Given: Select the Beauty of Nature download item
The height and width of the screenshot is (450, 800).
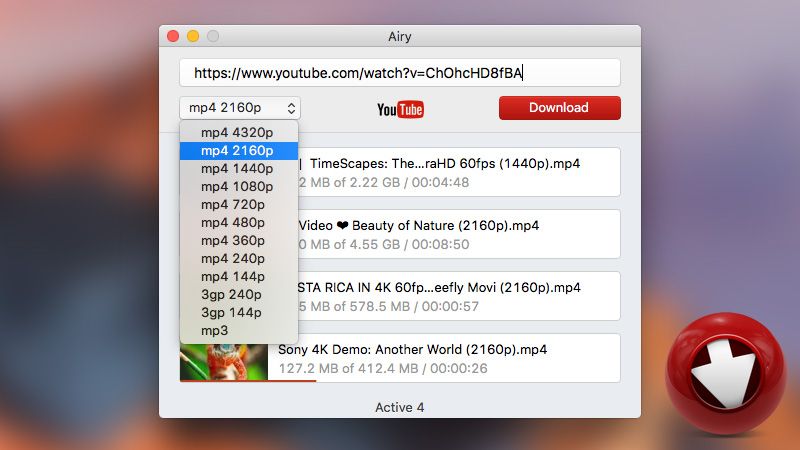Looking at the screenshot, I should tap(450, 234).
